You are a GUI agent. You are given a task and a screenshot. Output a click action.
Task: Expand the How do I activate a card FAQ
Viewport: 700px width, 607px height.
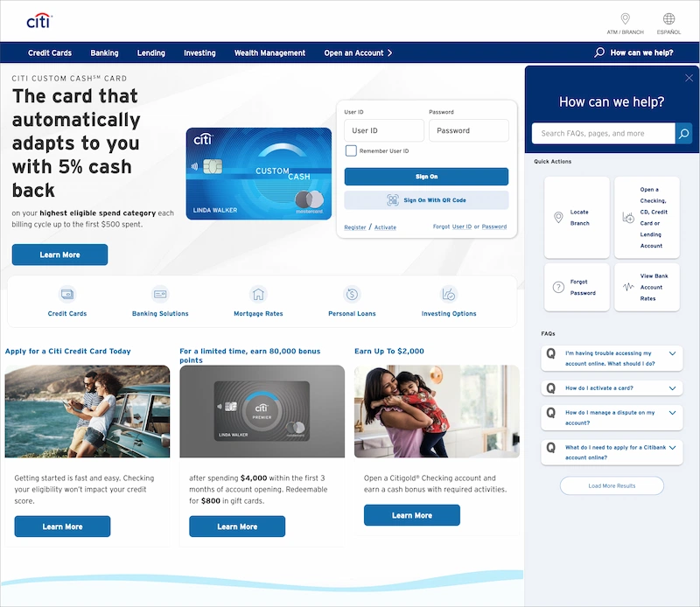point(672,387)
